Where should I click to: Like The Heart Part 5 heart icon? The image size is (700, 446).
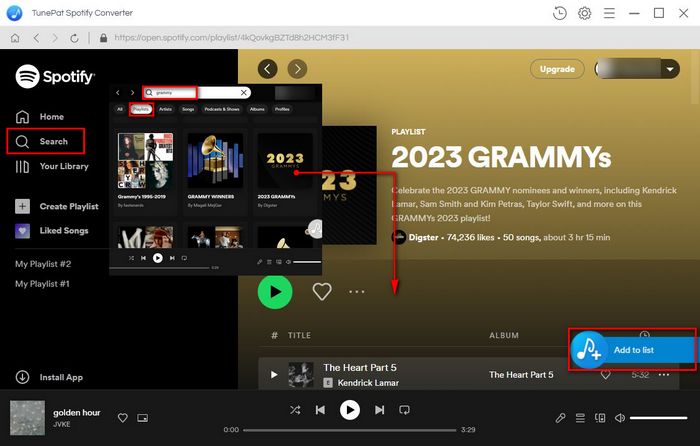coord(605,375)
